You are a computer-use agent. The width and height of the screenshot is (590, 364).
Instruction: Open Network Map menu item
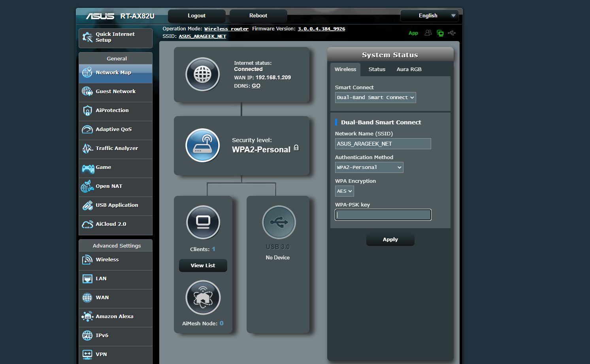click(115, 73)
